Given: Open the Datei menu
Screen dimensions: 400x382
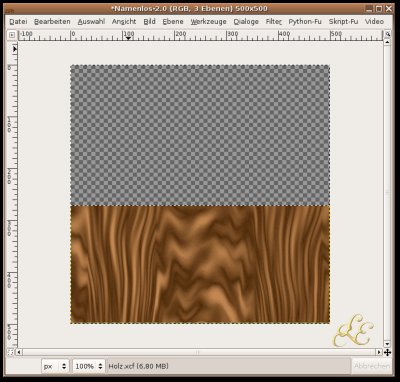Looking at the screenshot, I should tap(18, 22).
